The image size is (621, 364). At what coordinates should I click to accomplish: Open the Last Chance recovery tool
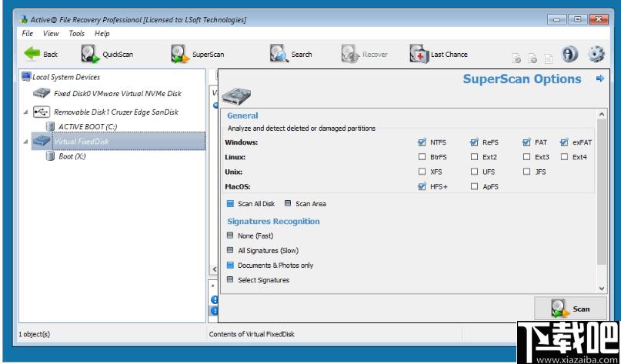click(439, 54)
